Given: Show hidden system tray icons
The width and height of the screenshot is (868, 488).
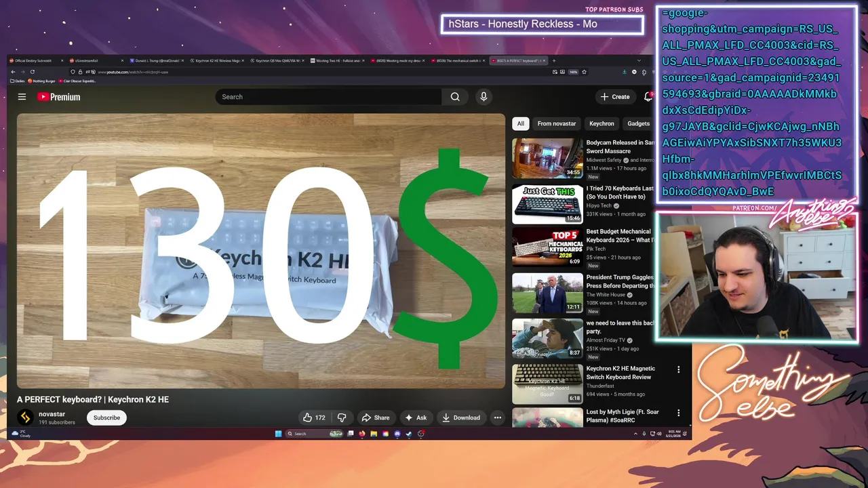Looking at the screenshot, I should tap(636, 434).
